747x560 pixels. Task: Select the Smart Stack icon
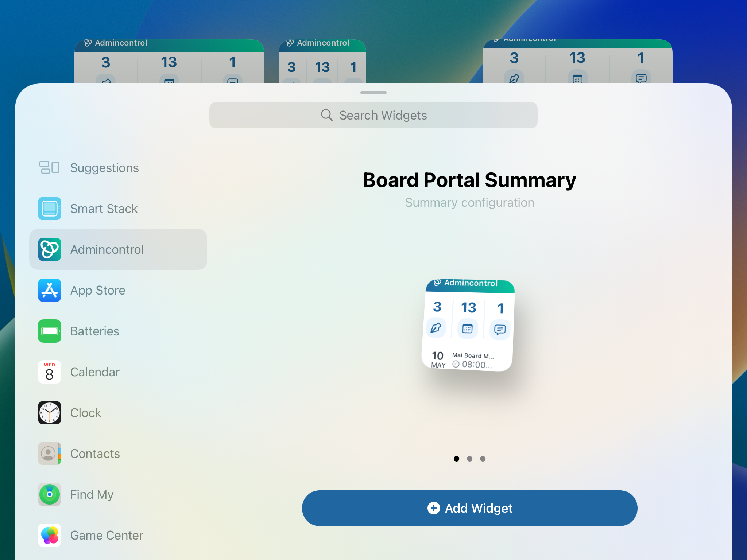pos(50,209)
